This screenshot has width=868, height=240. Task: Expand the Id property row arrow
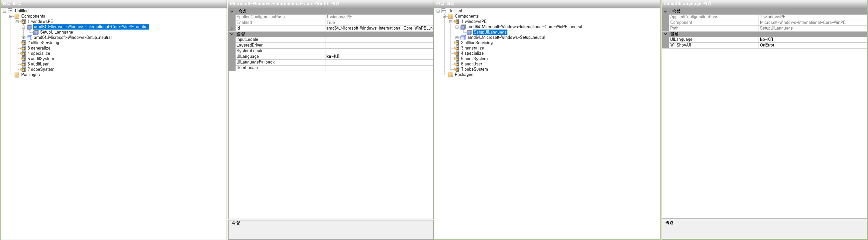point(232,28)
